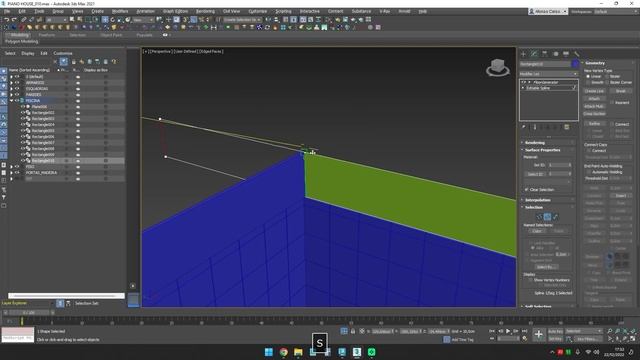Open the Customize menu in menu bar
This screenshot has width=640, height=360.
pos(258,11)
